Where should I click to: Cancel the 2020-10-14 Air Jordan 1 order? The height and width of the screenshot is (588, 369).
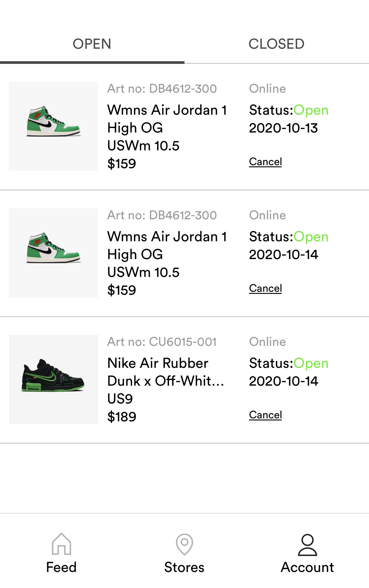(x=265, y=289)
